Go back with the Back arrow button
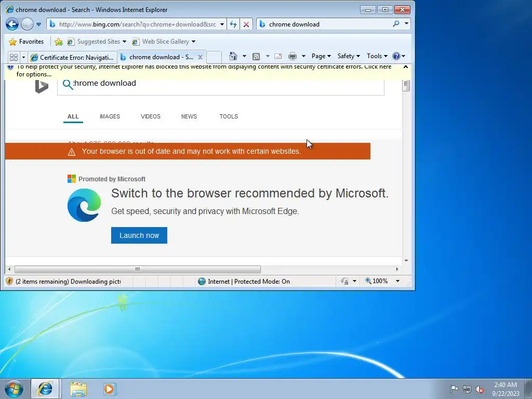 pyautogui.click(x=12, y=24)
